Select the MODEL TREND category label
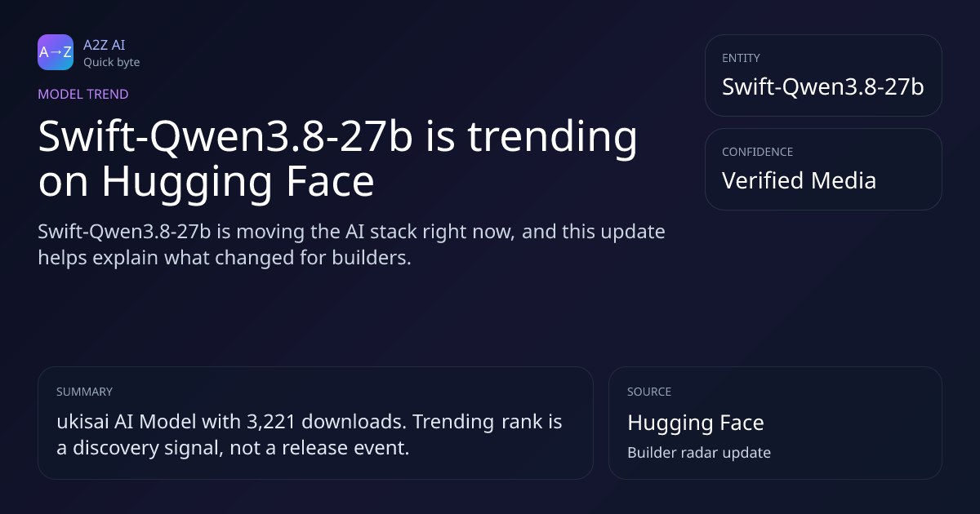This screenshot has height=514, width=980. (x=83, y=95)
